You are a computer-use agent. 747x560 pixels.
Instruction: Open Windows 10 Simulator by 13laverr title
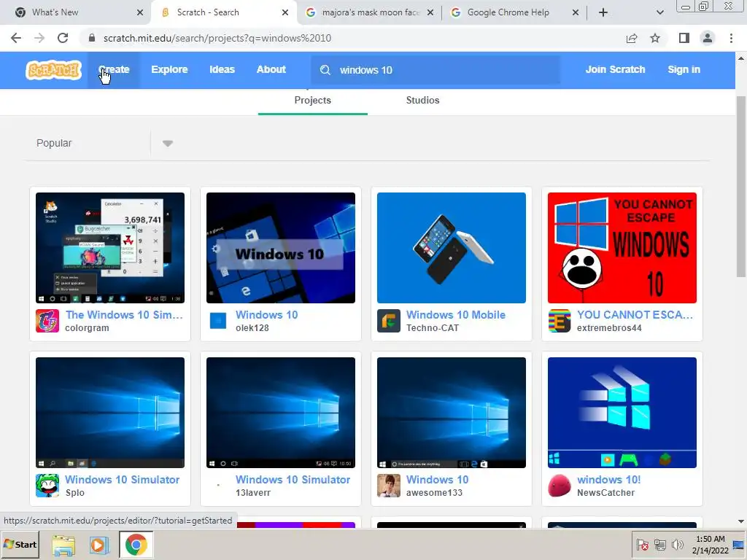293,480
